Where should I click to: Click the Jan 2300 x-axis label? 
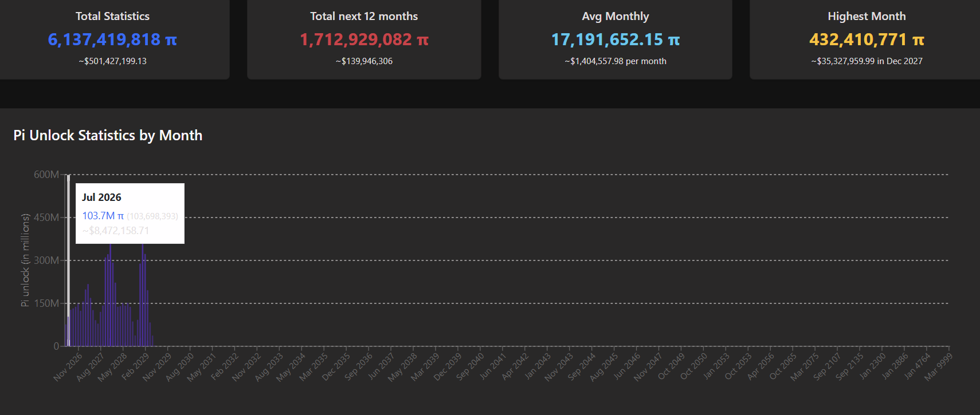[873, 367]
